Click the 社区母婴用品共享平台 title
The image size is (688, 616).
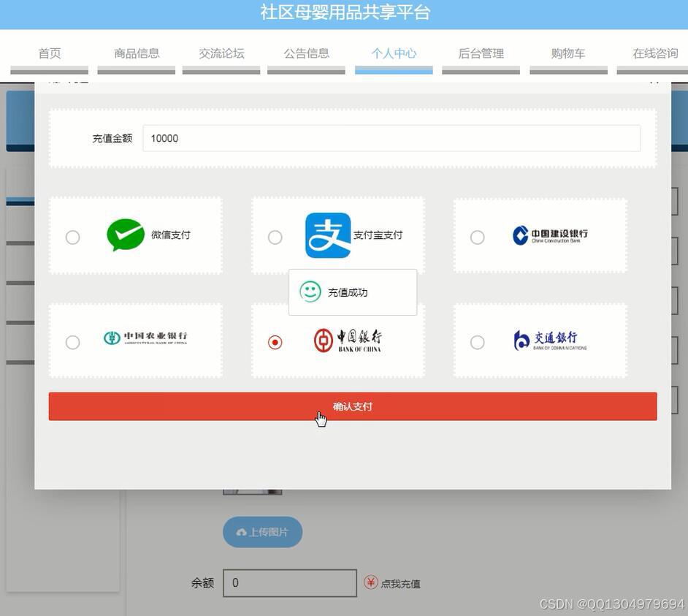(345, 12)
